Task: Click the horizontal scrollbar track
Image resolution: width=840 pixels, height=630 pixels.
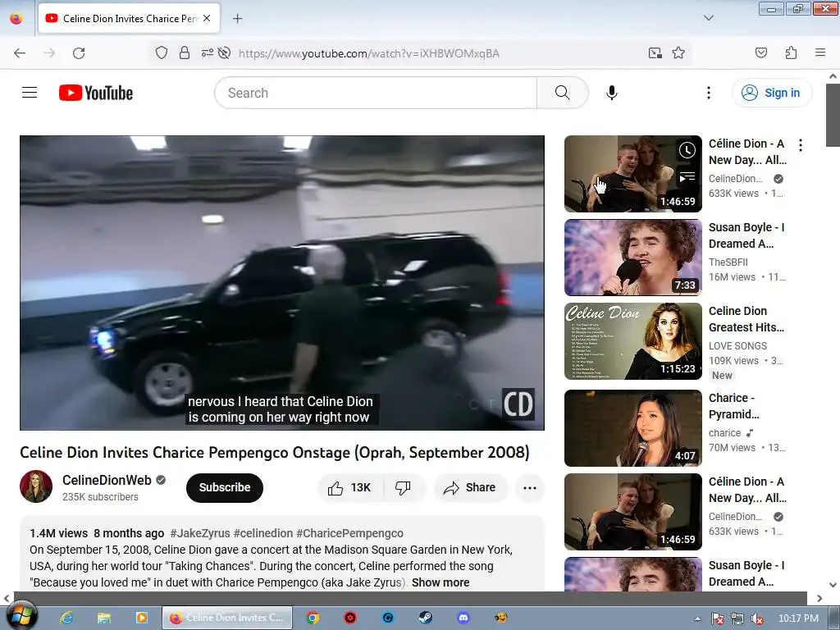Action: tap(410, 598)
